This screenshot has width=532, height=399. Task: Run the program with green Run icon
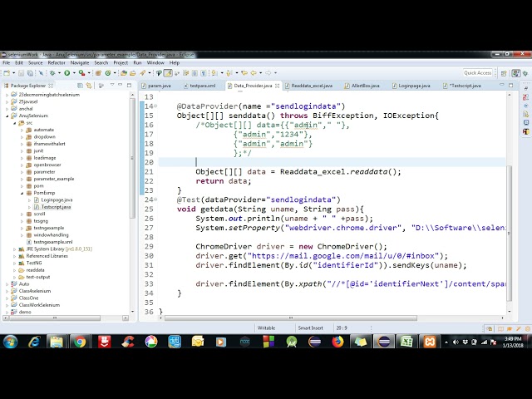[x=66, y=73]
